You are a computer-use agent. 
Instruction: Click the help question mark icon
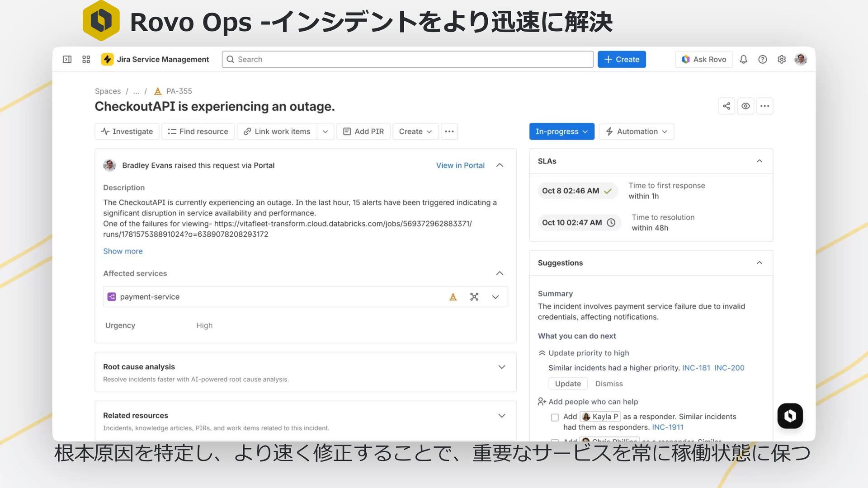click(x=762, y=59)
